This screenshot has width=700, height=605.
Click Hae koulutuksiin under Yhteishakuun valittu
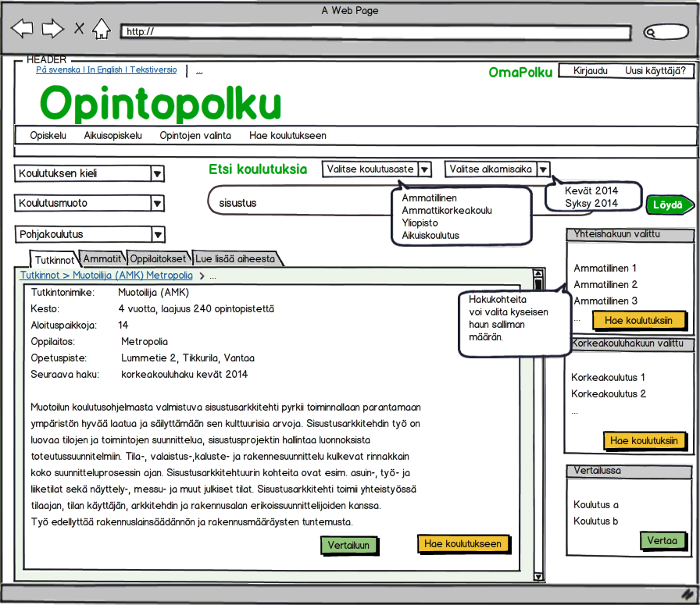click(639, 320)
